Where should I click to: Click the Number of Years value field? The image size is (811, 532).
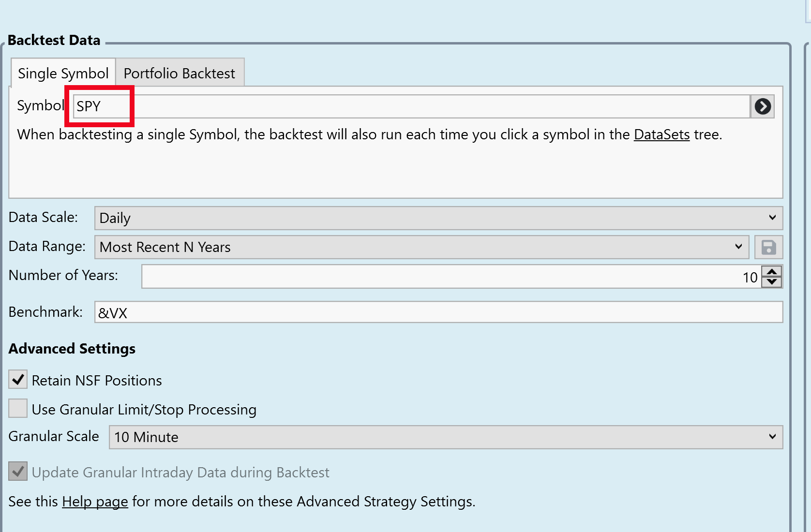450,277
